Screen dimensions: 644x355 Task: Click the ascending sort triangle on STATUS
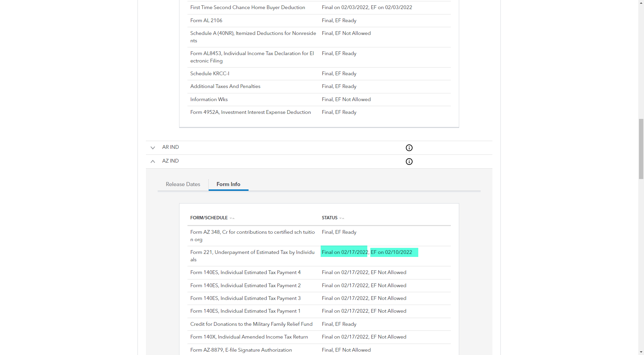pos(343,218)
